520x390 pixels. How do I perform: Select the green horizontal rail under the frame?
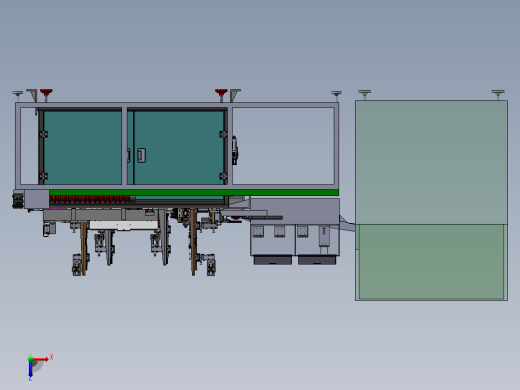click(194, 192)
